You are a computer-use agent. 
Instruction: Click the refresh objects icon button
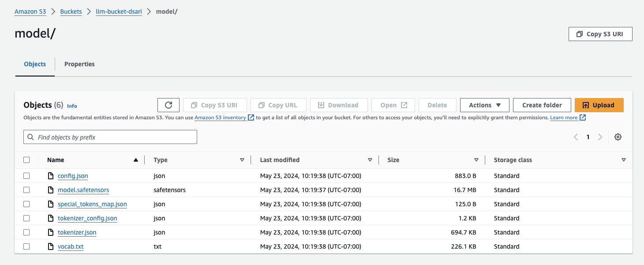(x=168, y=105)
